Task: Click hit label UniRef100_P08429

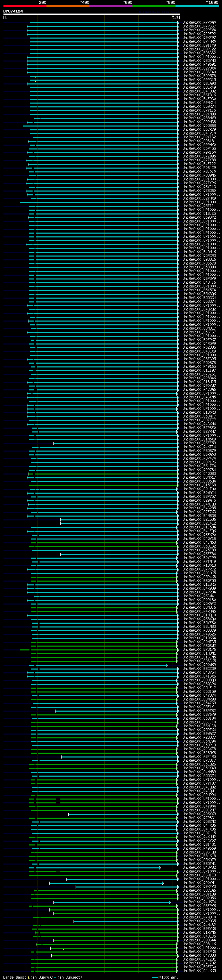Action: pos(199,168)
